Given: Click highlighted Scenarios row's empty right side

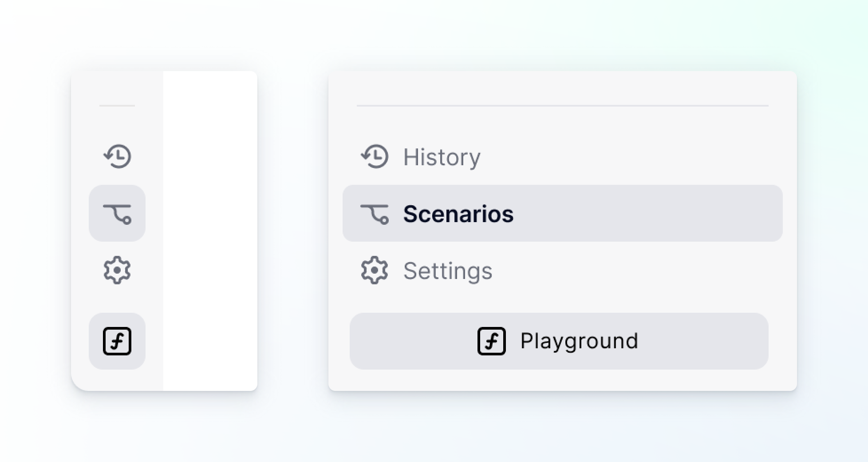Looking at the screenshot, I should pyautogui.click(x=648, y=213).
